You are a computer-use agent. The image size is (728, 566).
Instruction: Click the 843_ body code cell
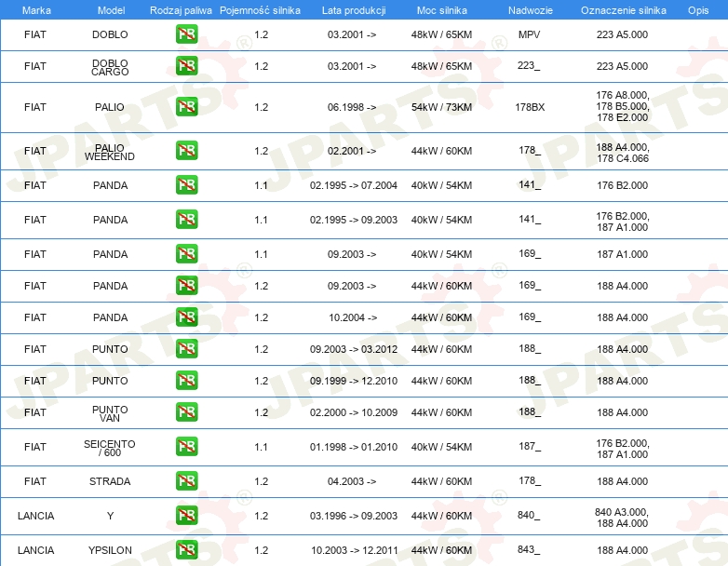(529, 550)
